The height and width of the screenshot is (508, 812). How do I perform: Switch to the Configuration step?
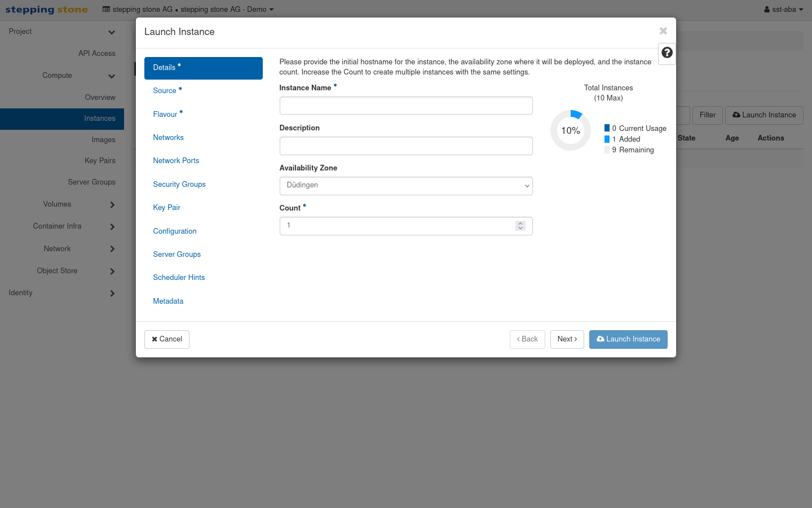coord(175,231)
